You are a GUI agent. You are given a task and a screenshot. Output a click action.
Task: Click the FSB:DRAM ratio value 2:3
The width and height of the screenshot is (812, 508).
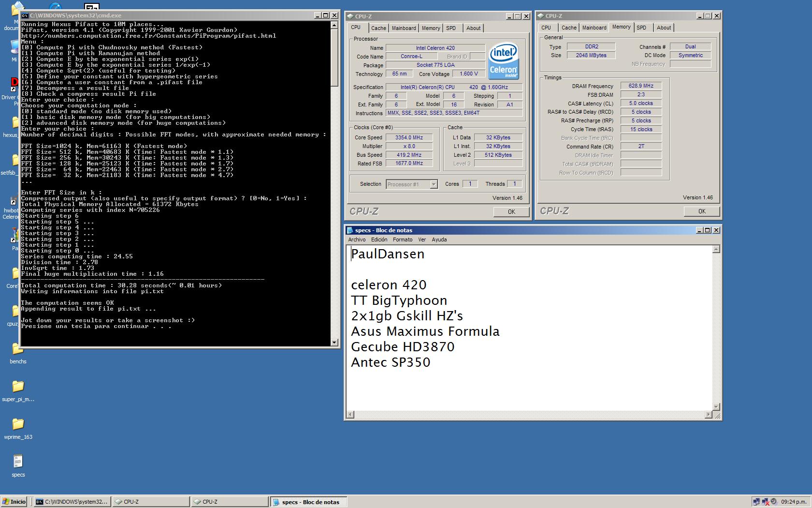coord(641,94)
